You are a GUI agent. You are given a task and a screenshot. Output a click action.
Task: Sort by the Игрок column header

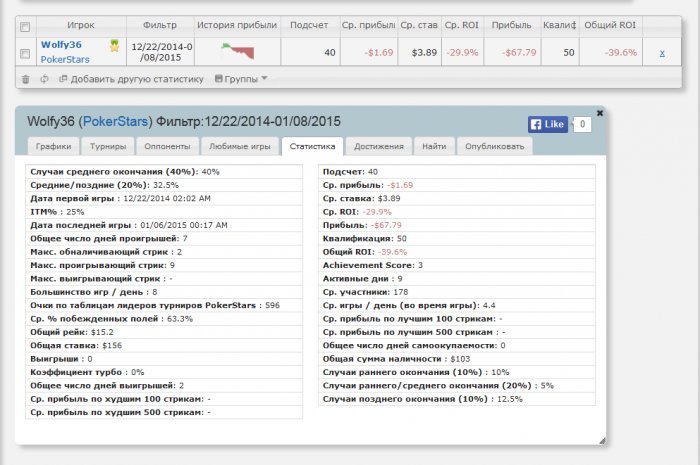[x=81, y=25]
